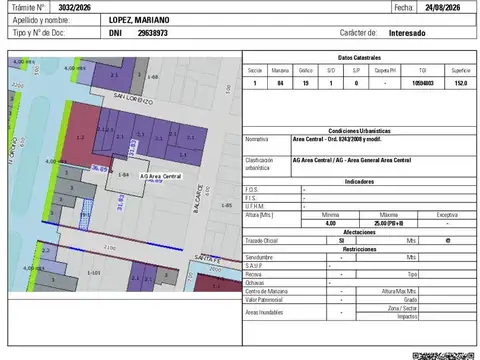Click the name LOPEZ, MARIANO
Image resolution: width=480 pixels, height=360 pixels.
point(139,20)
